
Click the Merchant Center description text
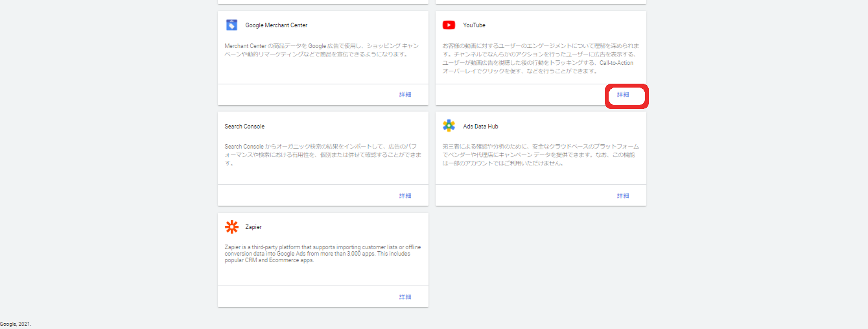click(x=323, y=50)
